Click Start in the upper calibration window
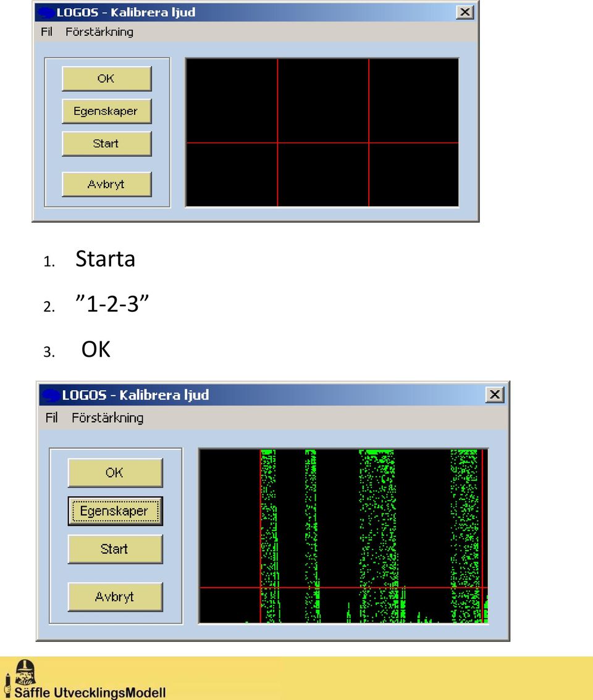The image size is (593, 700). click(x=107, y=144)
